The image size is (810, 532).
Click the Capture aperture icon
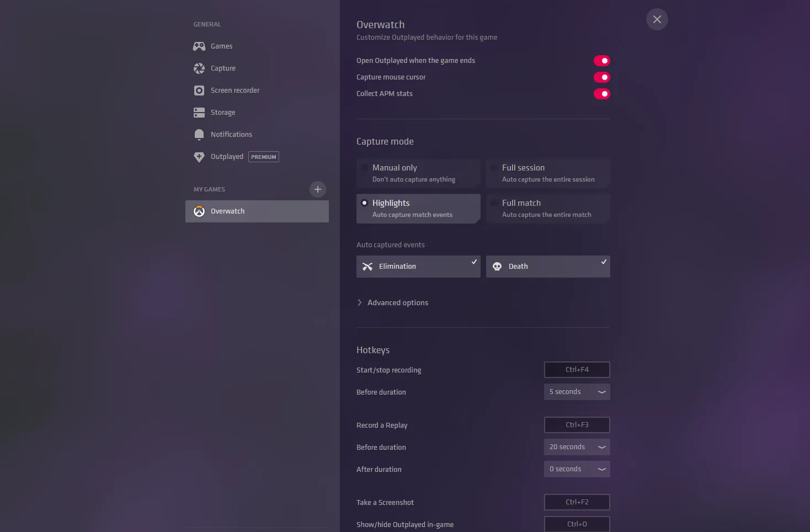point(199,68)
